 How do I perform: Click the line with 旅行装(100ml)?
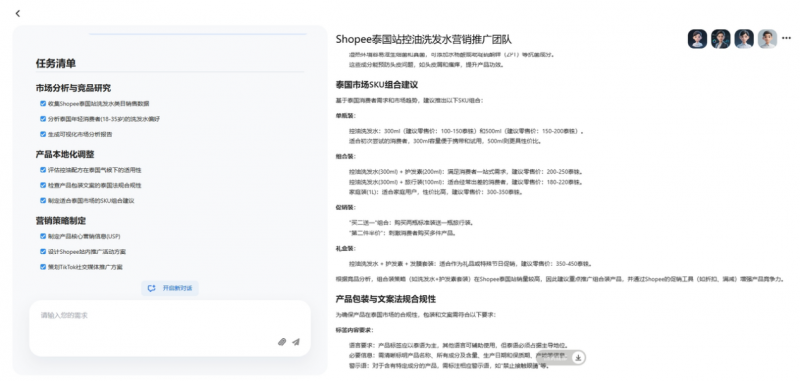click(466, 182)
